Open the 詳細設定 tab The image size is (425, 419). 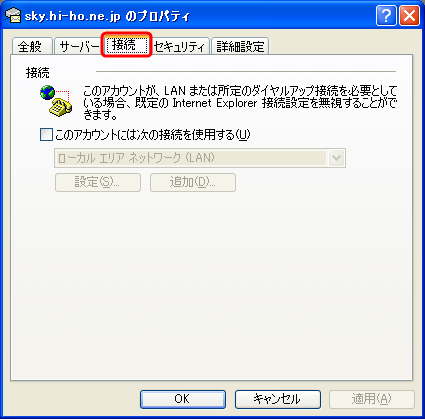point(240,46)
